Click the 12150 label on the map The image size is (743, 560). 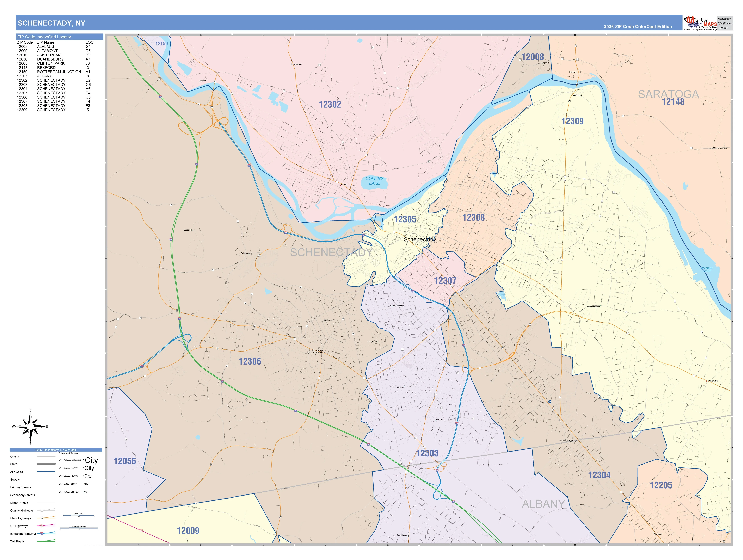pos(162,44)
